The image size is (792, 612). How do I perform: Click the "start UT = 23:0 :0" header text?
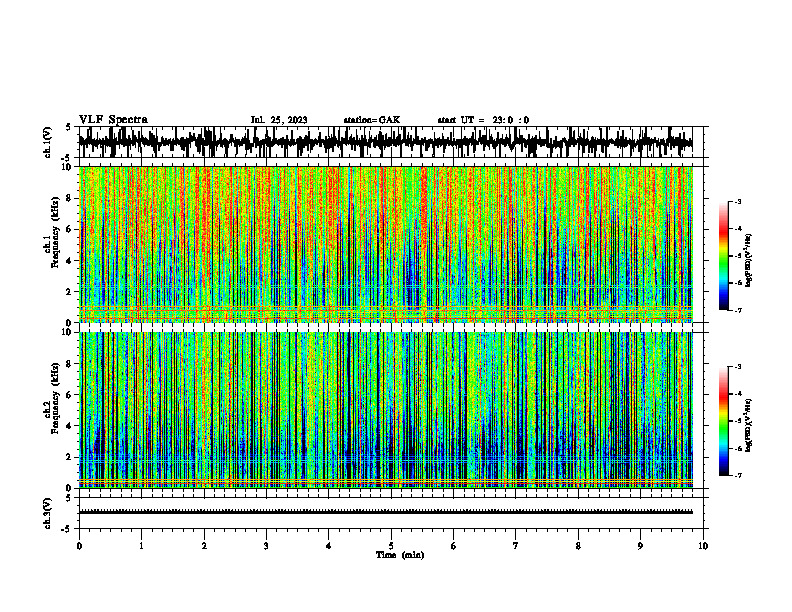point(483,120)
